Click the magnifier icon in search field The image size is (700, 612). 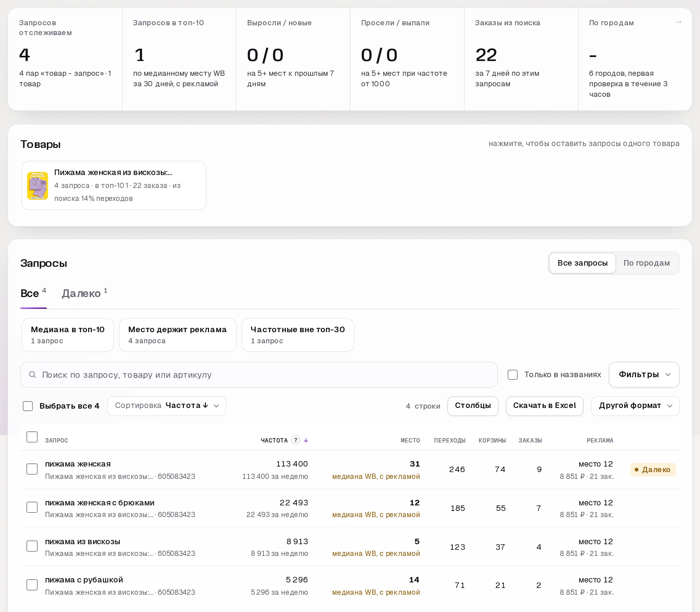point(32,375)
